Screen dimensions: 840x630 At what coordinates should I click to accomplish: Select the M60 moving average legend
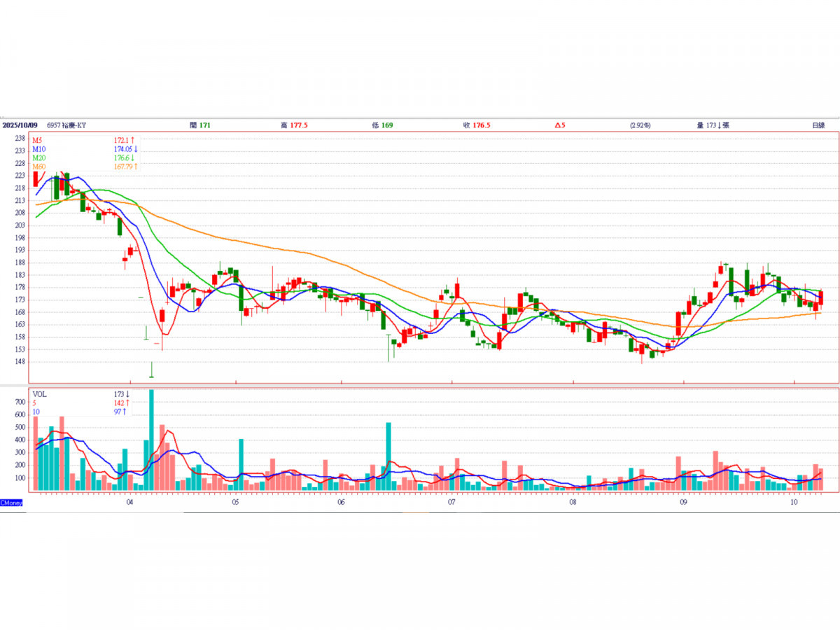pos(38,166)
